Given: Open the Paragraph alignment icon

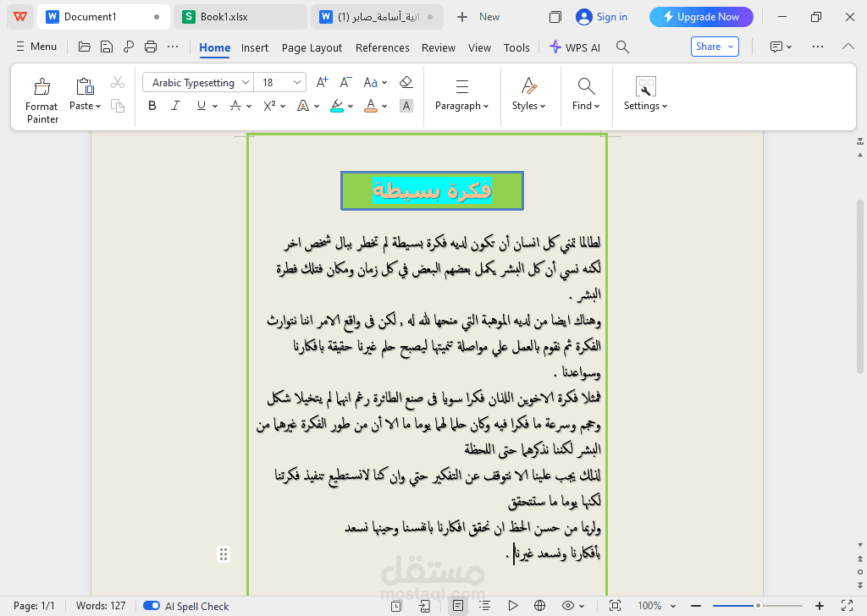Looking at the screenshot, I should [462, 86].
